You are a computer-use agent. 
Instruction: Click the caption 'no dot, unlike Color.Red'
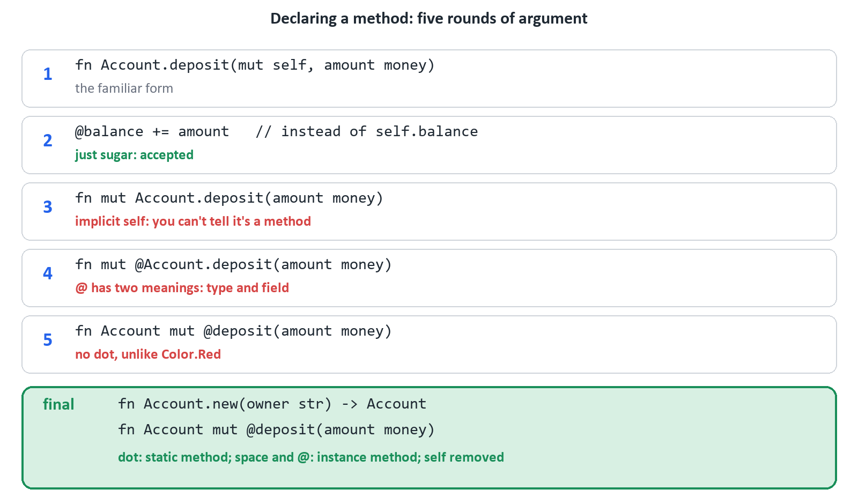[148, 354]
